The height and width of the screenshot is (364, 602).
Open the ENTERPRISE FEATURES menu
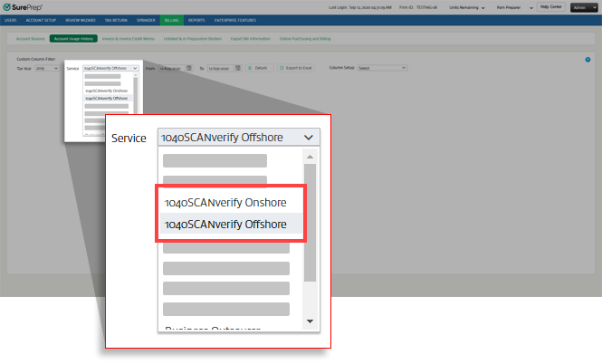(235, 20)
